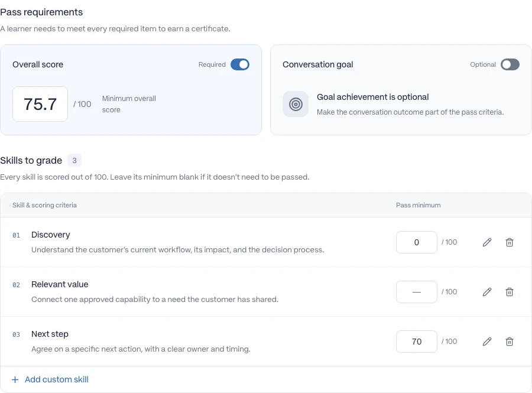Click the Skill & scoring criteria column header
This screenshot has height=393, width=532.
point(44,205)
